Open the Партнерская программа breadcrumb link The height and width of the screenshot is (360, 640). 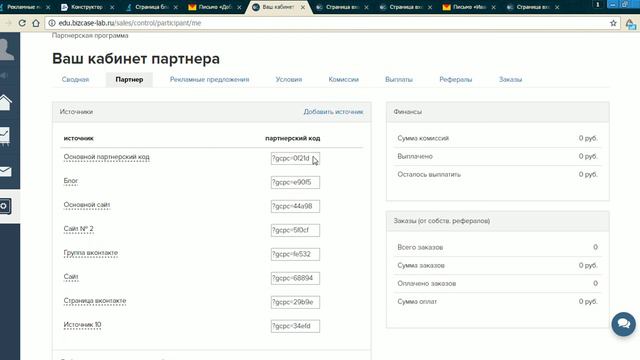[x=90, y=36]
